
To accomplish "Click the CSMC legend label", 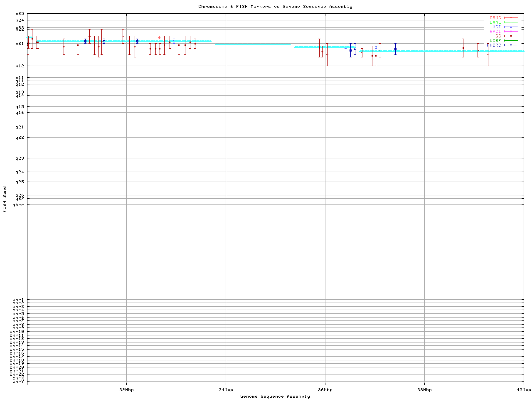I will (x=495, y=18).
